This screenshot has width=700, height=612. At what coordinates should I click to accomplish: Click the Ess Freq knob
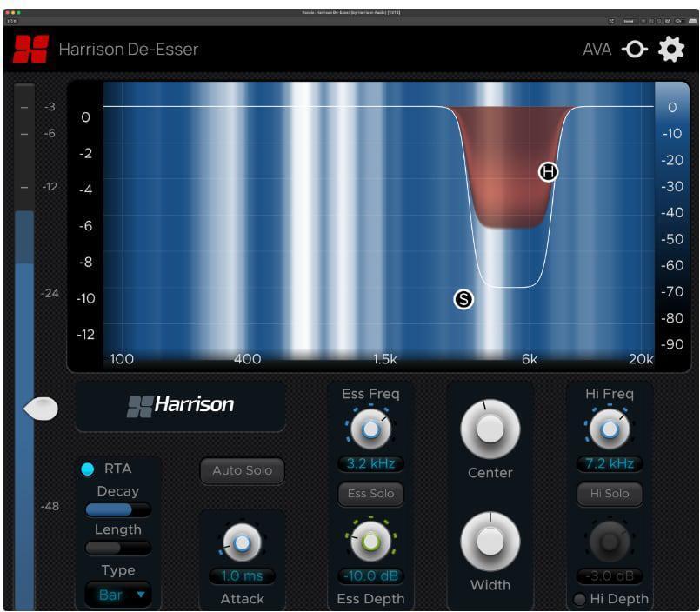point(370,428)
